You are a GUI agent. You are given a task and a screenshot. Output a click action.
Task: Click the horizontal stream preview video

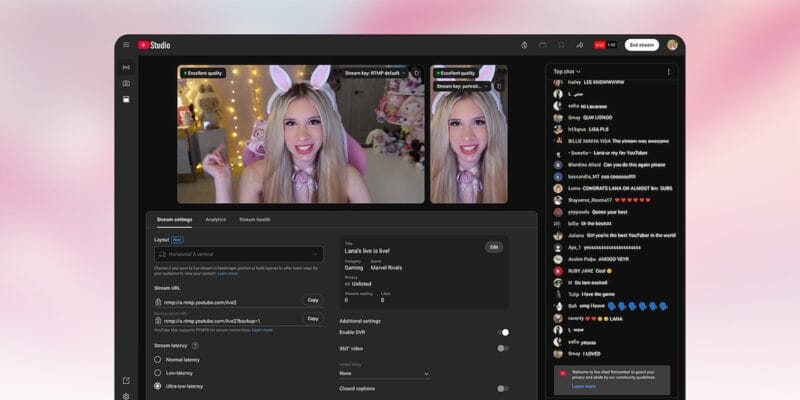(301, 134)
